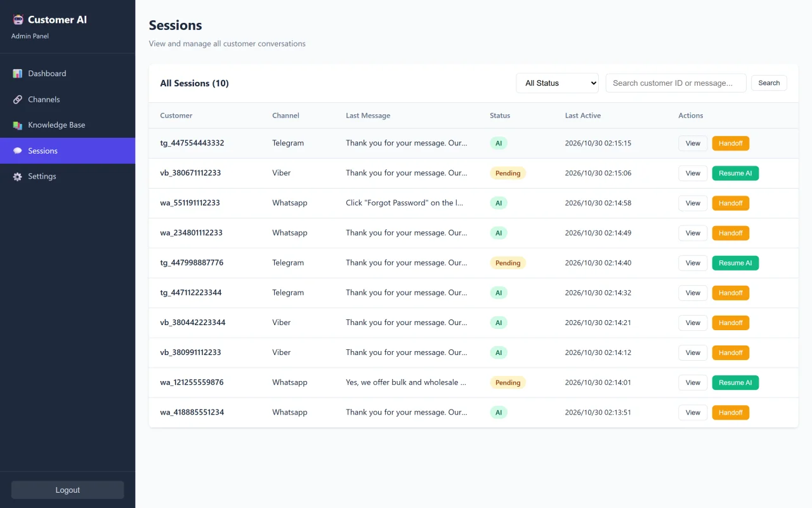The image size is (812, 508).
Task: Open the Knowledge Base section
Action: pyautogui.click(x=67, y=125)
